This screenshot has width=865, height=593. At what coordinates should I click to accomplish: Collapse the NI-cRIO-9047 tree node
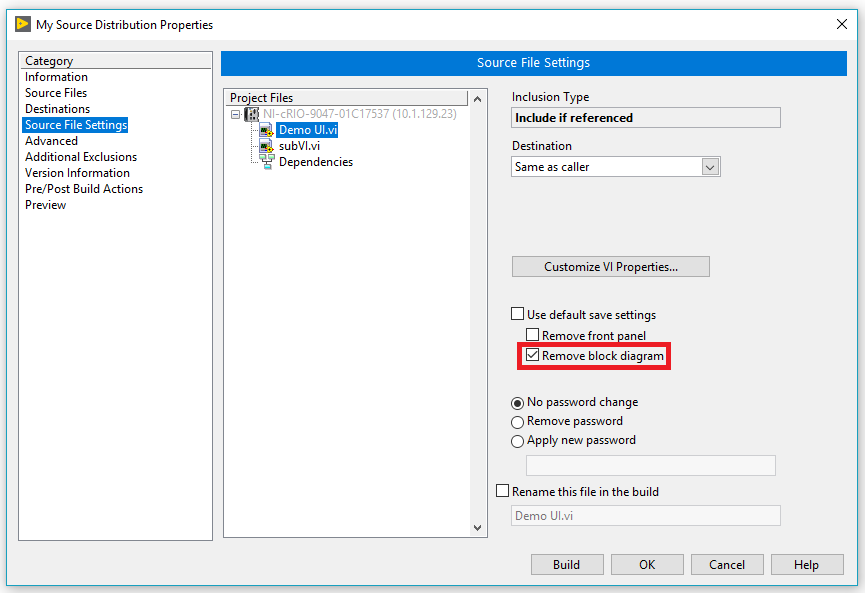[x=235, y=114]
